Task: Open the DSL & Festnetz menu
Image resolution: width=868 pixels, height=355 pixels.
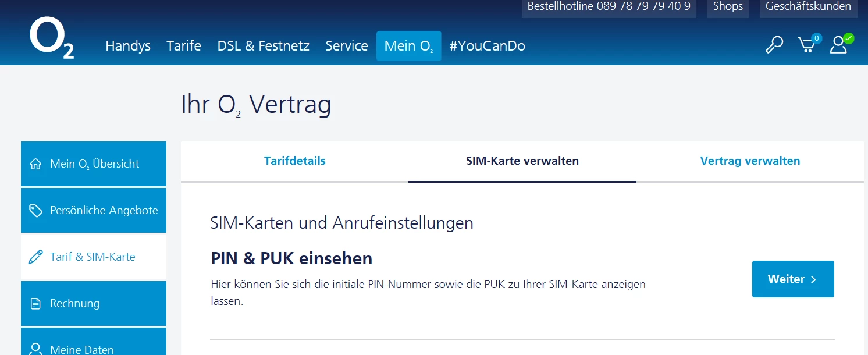Action: 264,46
